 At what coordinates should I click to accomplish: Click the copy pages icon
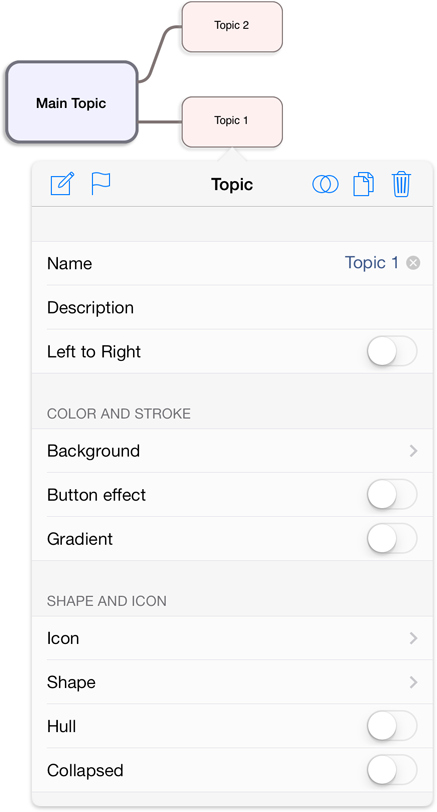point(363,184)
